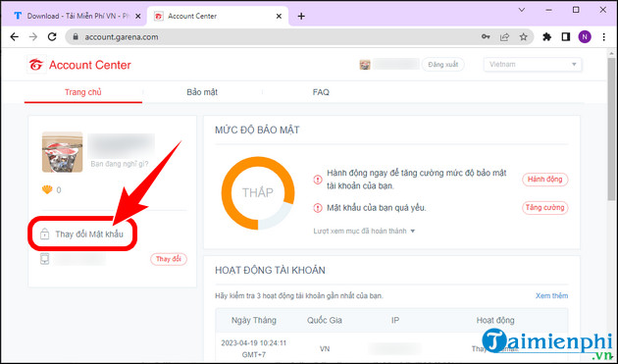Click the Quốc Gia column header

(325, 320)
